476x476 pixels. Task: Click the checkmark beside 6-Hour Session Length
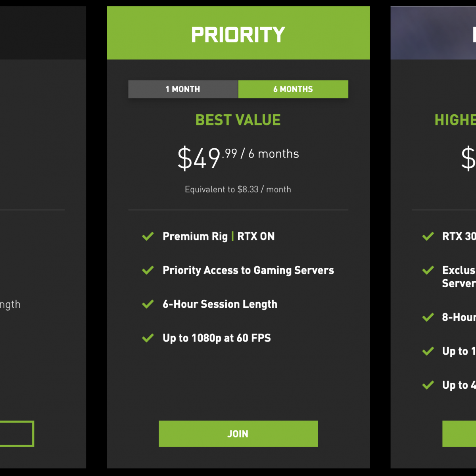[x=148, y=304]
